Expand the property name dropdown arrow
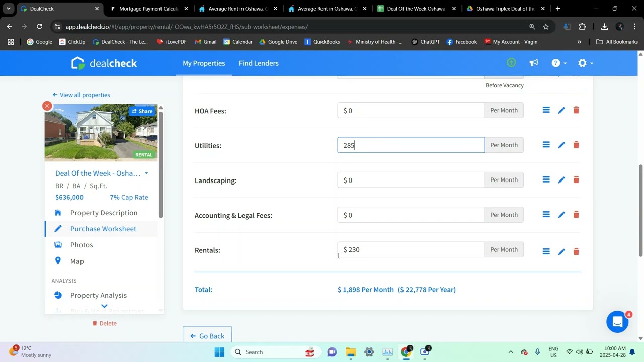Viewport: 644px width, 362px height. click(146, 173)
